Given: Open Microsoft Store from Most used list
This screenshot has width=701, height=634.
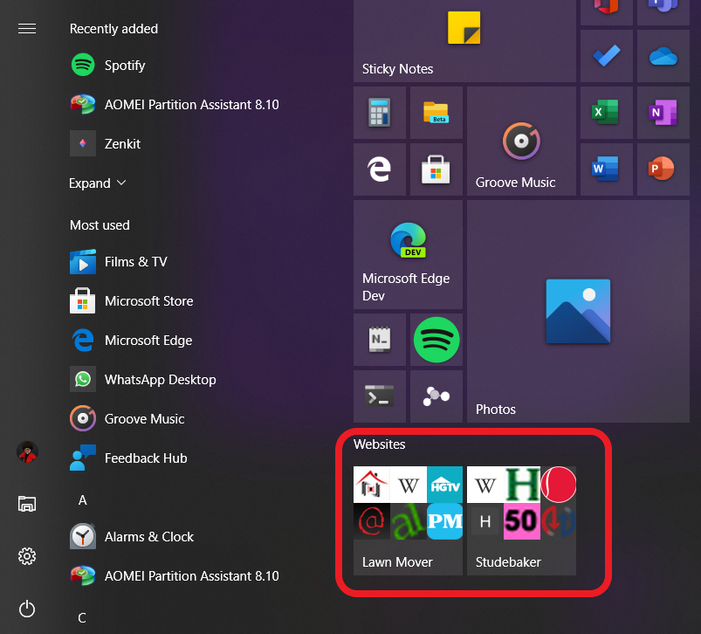Looking at the screenshot, I should pos(131,301).
